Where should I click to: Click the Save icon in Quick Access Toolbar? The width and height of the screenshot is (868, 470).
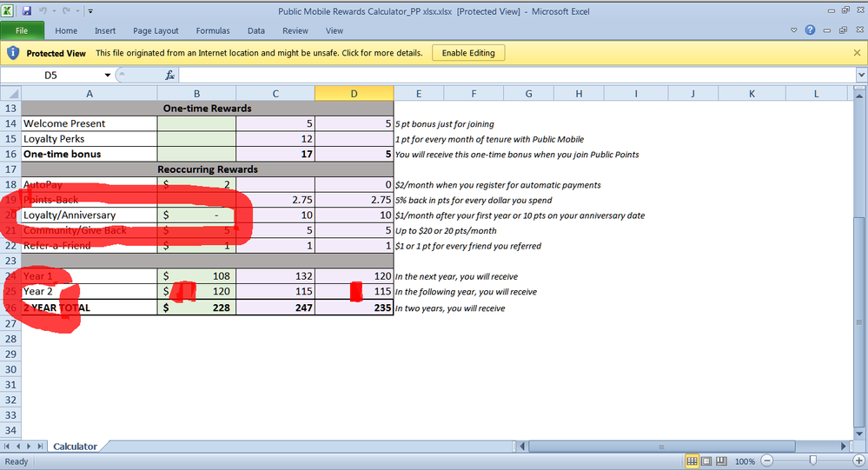coord(27,11)
